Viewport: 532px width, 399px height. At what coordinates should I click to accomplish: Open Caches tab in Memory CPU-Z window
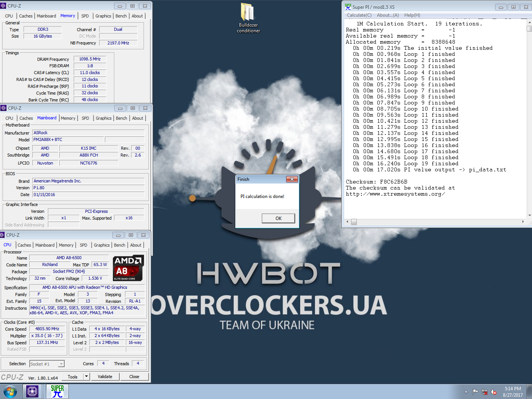click(26, 16)
